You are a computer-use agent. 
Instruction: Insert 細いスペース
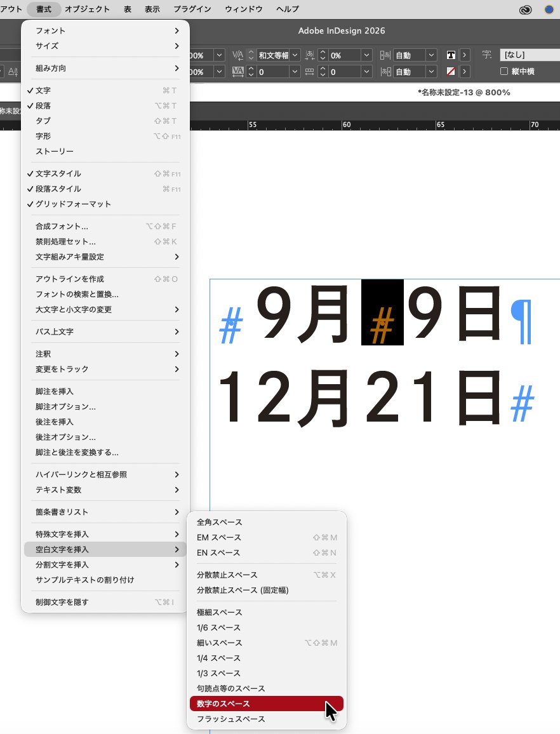tap(267, 643)
